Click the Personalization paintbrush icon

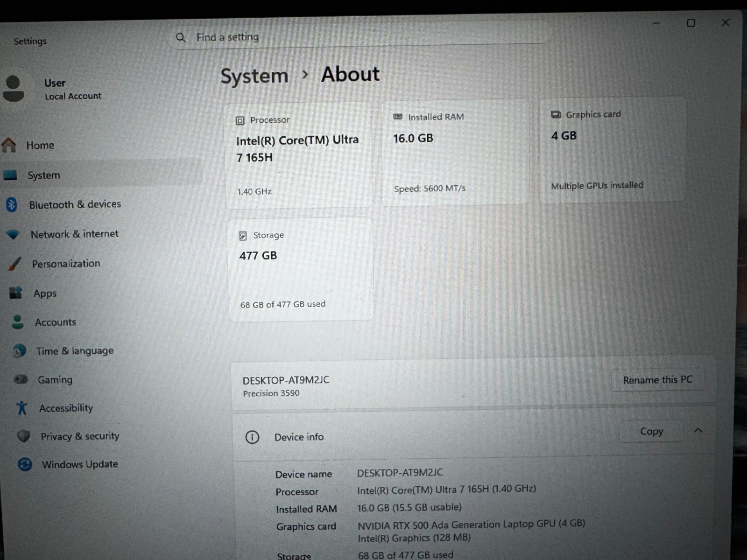[15, 264]
